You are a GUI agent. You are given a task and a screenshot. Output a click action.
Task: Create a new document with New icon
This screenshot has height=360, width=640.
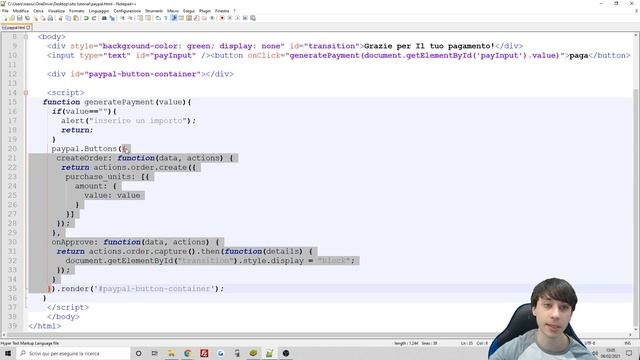pyautogui.click(x=5, y=18)
